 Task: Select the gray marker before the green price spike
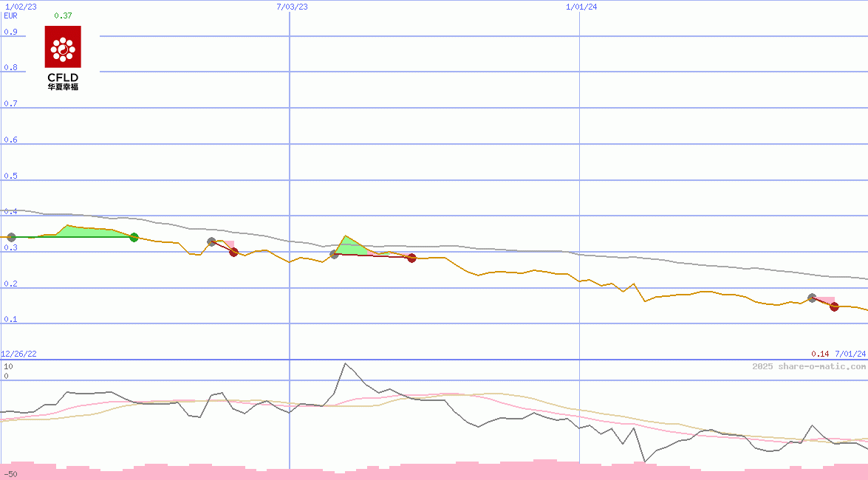pos(334,254)
